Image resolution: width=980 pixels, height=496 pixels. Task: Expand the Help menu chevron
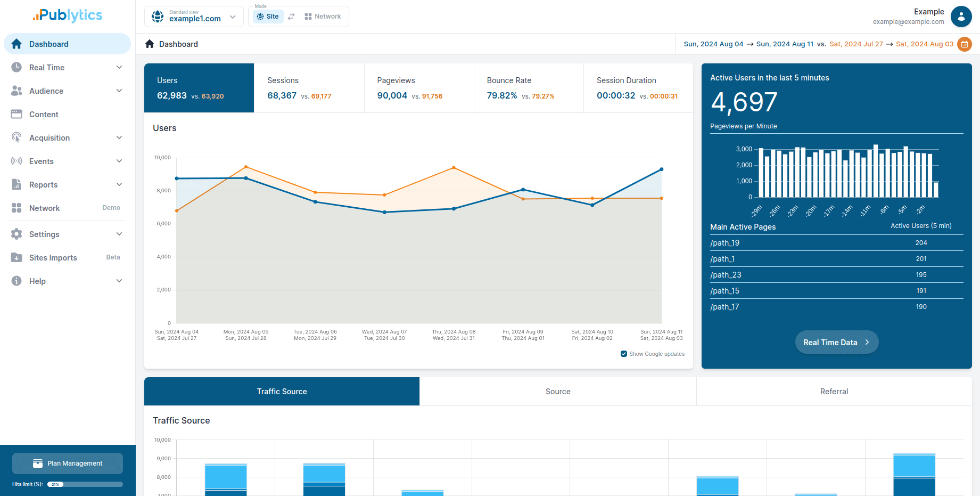pyautogui.click(x=119, y=281)
